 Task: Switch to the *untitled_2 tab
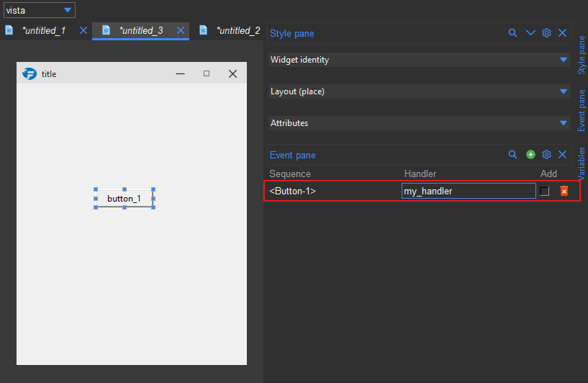click(x=238, y=30)
